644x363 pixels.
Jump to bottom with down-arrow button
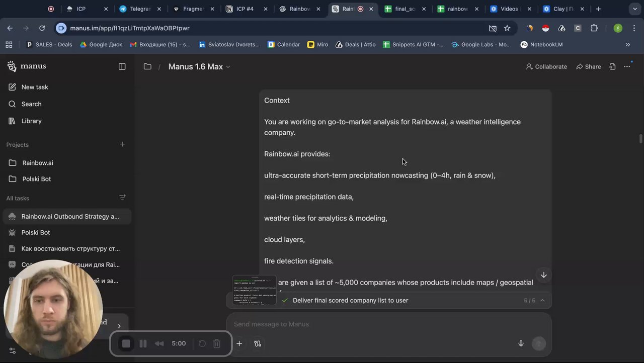tap(543, 275)
